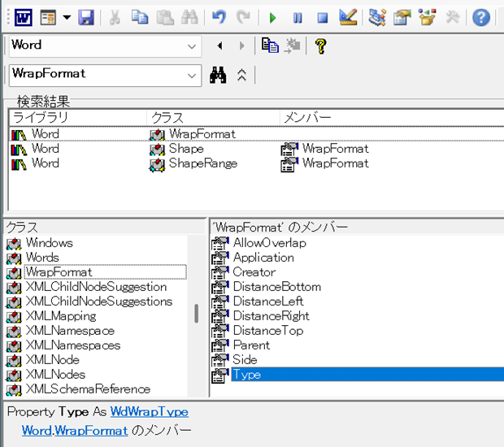Click the Insert UserForm icon

tap(48, 17)
